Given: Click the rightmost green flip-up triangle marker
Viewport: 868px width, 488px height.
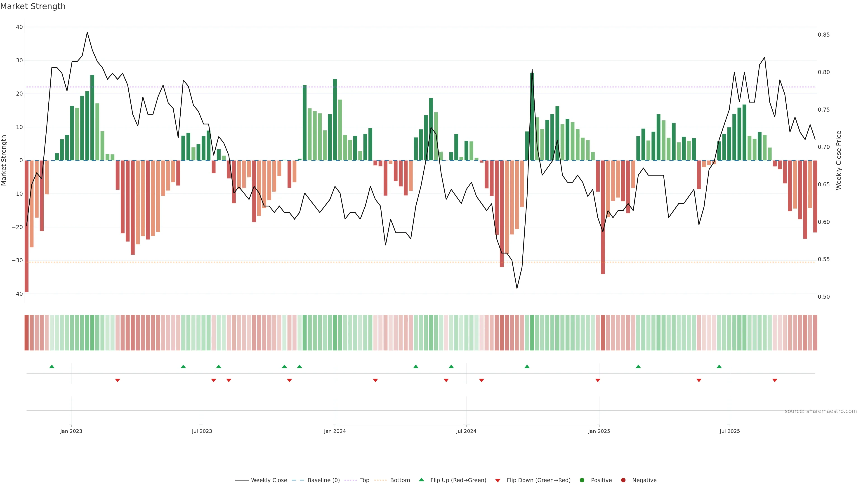Looking at the screenshot, I should pyautogui.click(x=719, y=366).
